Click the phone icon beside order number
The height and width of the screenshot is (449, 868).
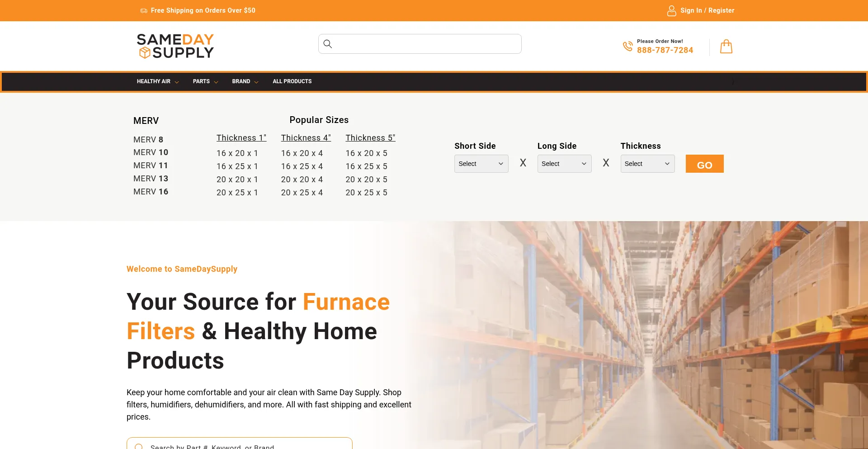click(627, 46)
